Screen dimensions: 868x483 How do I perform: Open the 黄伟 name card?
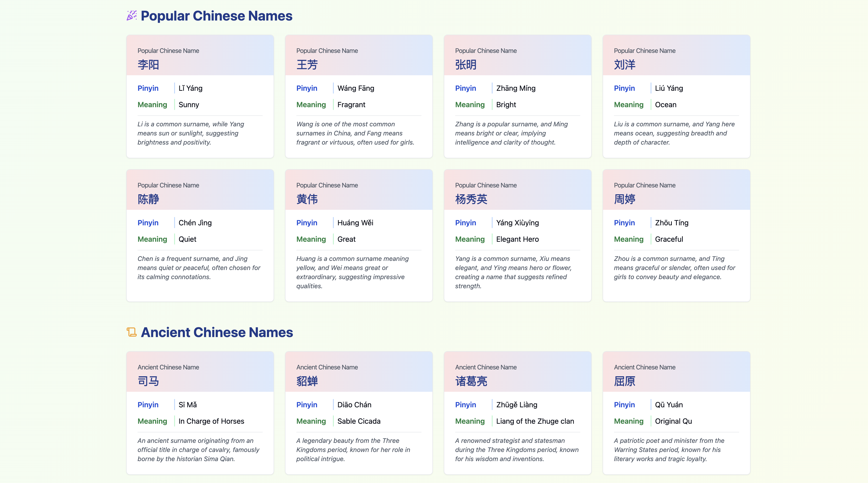307,199
